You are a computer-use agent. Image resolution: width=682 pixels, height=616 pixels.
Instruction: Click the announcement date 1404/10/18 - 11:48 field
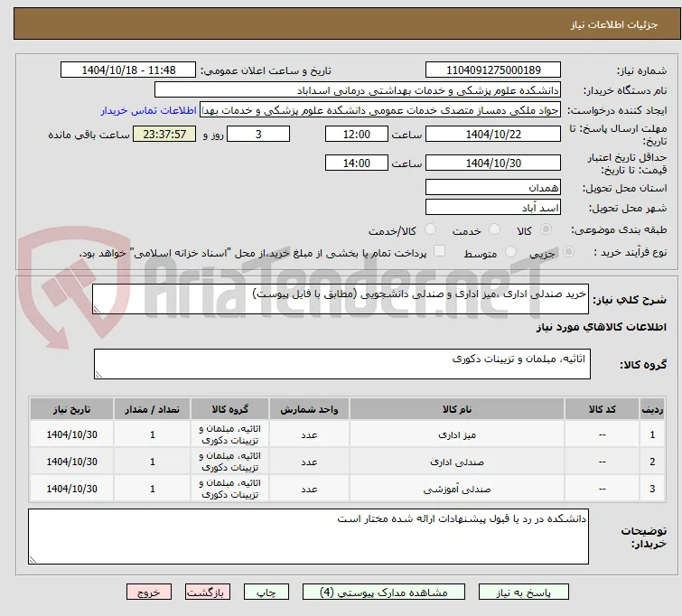coord(128,70)
